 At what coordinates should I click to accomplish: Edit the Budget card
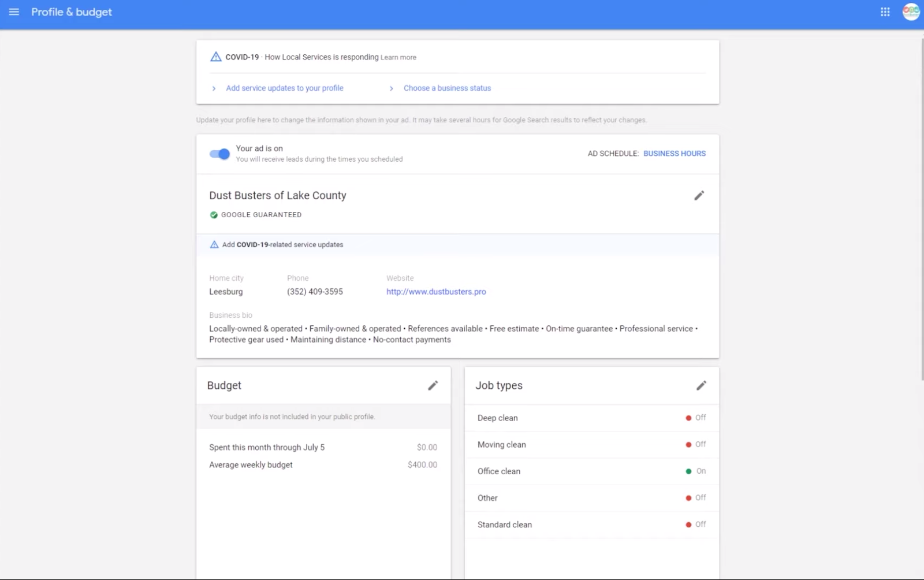coord(433,385)
